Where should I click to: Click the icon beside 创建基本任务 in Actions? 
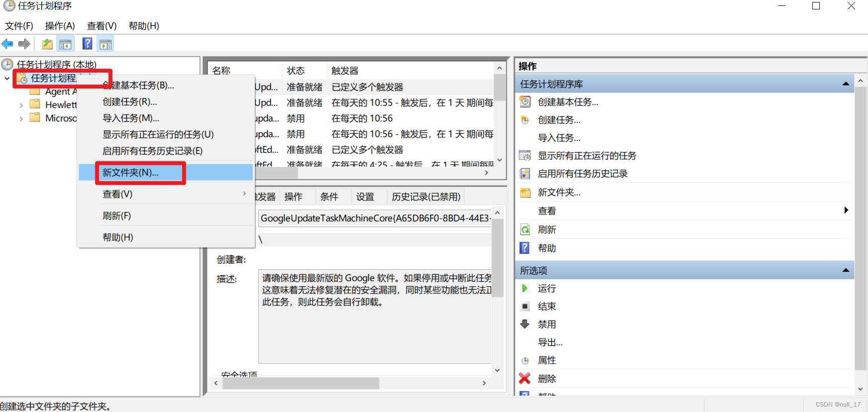(x=525, y=102)
